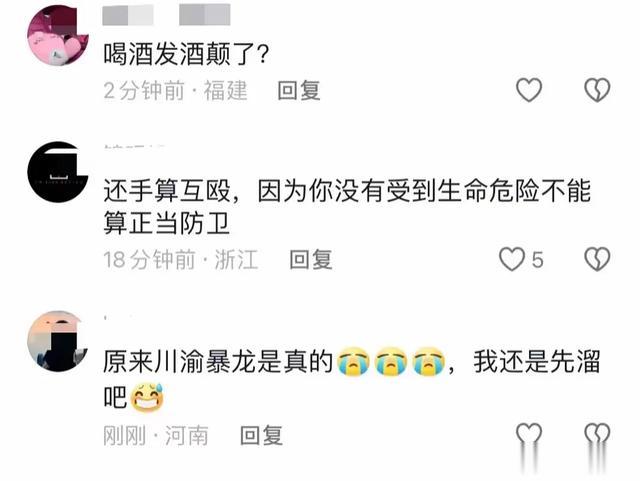Open the black avatar profile of second commenter

(58, 172)
